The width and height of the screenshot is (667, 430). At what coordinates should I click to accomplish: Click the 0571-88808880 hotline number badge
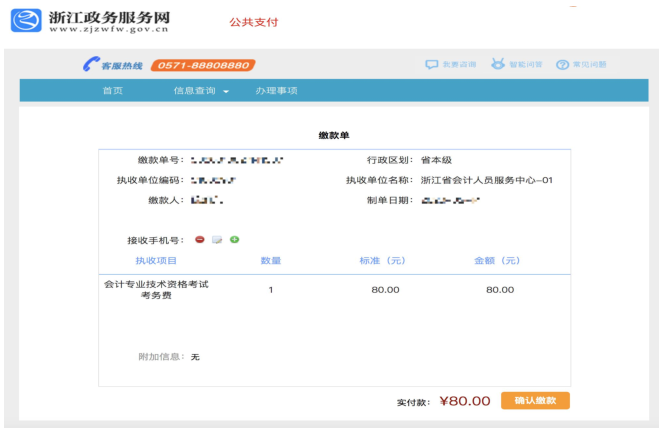(203, 65)
